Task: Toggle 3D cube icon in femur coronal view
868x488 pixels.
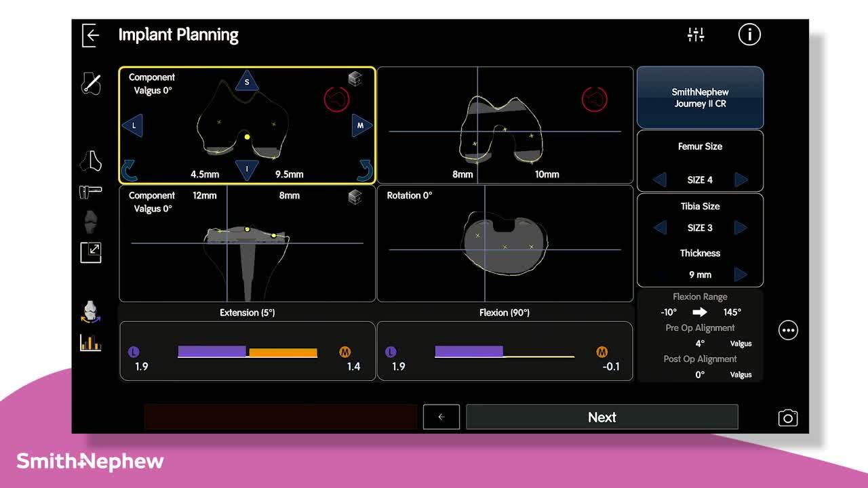Action: 355,79
